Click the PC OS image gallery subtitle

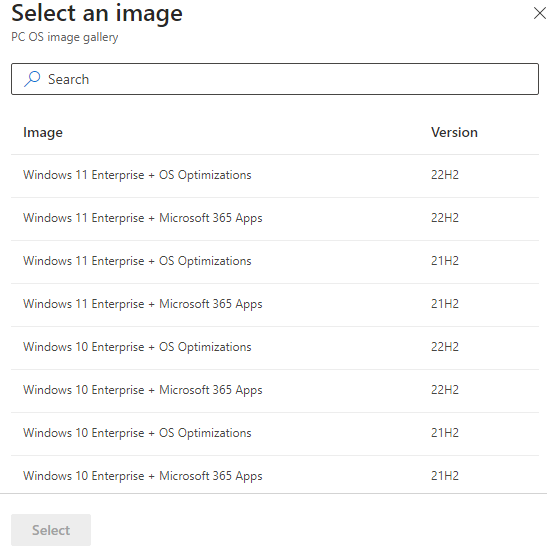(x=65, y=37)
